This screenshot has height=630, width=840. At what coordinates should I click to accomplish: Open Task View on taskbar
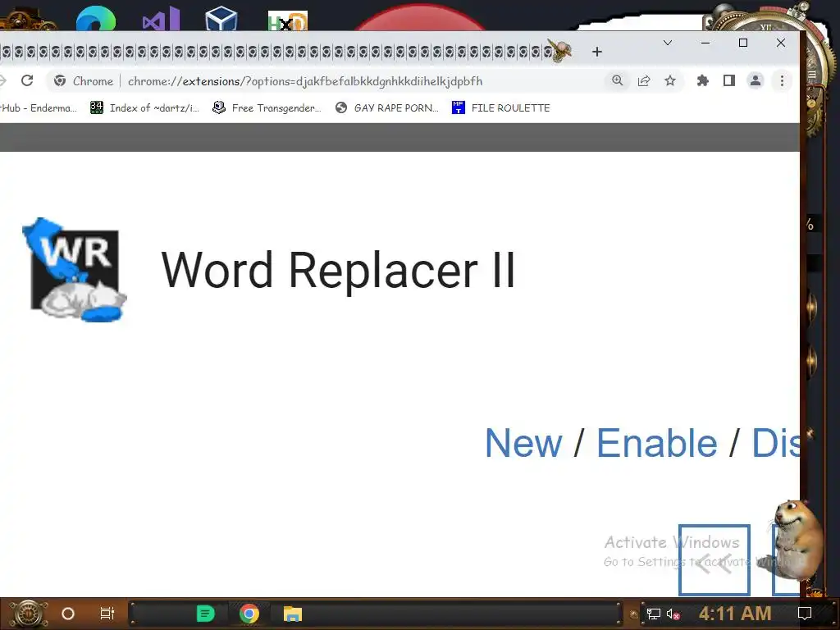[107, 614]
